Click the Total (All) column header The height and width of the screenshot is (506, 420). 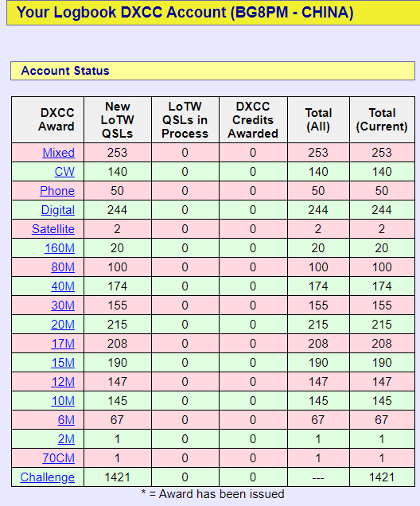click(318, 119)
